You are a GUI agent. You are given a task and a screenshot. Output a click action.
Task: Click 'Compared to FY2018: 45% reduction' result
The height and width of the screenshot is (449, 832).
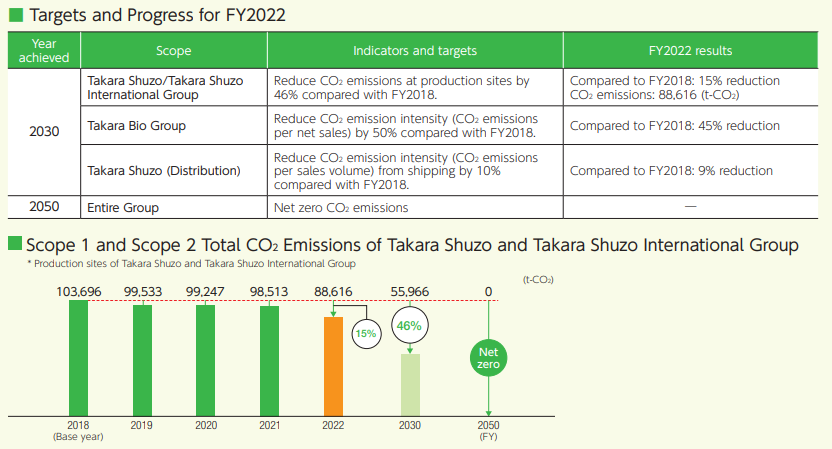pos(674,126)
